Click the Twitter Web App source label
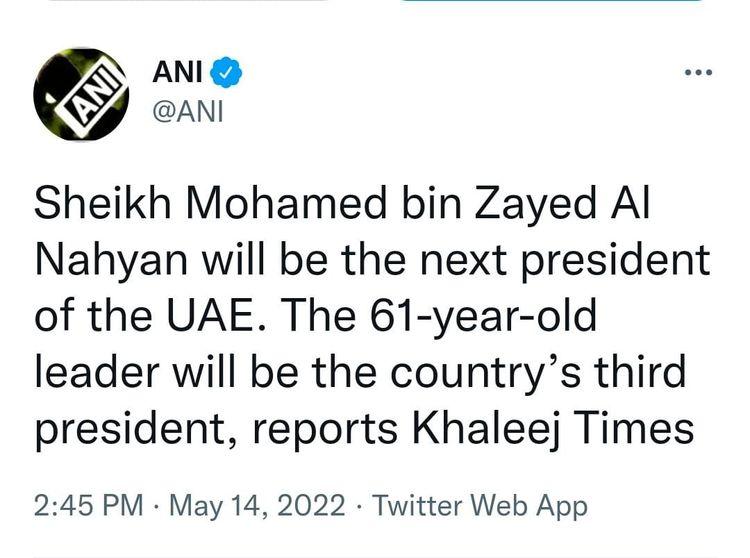 pyautogui.click(x=480, y=505)
